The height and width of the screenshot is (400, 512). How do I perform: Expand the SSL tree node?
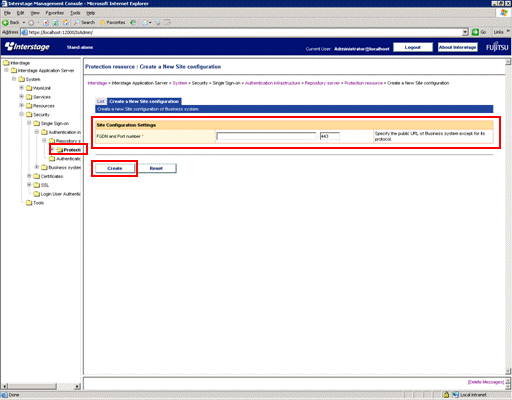click(x=29, y=185)
